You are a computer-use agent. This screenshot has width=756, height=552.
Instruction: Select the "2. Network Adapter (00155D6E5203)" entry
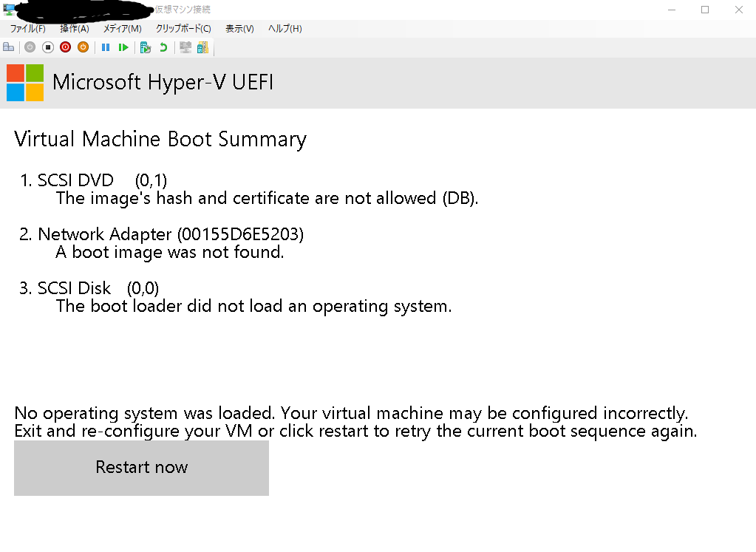162,234
